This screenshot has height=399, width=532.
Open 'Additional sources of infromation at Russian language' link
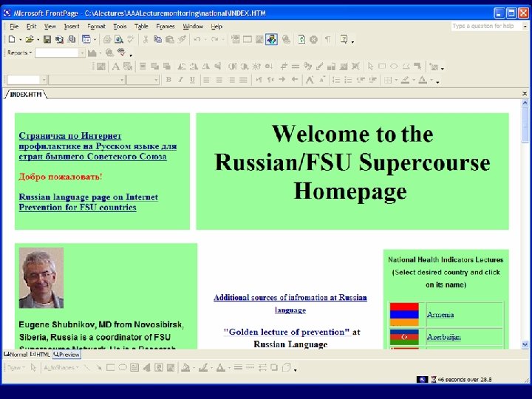pyautogui.click(x=290, y=304)
